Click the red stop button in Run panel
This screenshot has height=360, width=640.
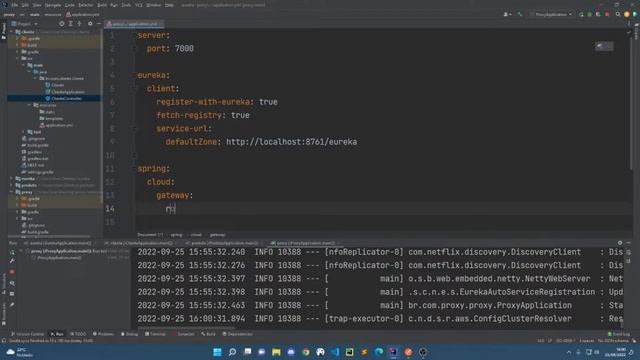coord(12,272)
